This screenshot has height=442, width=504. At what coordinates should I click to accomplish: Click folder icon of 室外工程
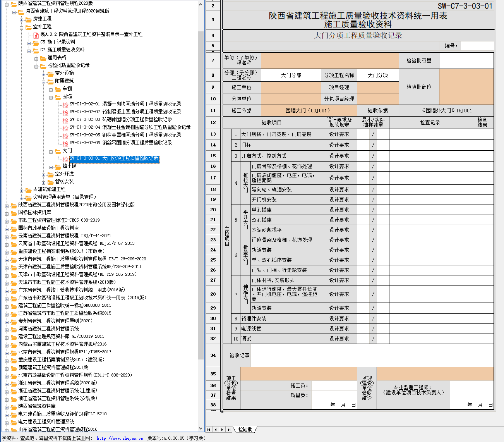[x=28, y=27]
